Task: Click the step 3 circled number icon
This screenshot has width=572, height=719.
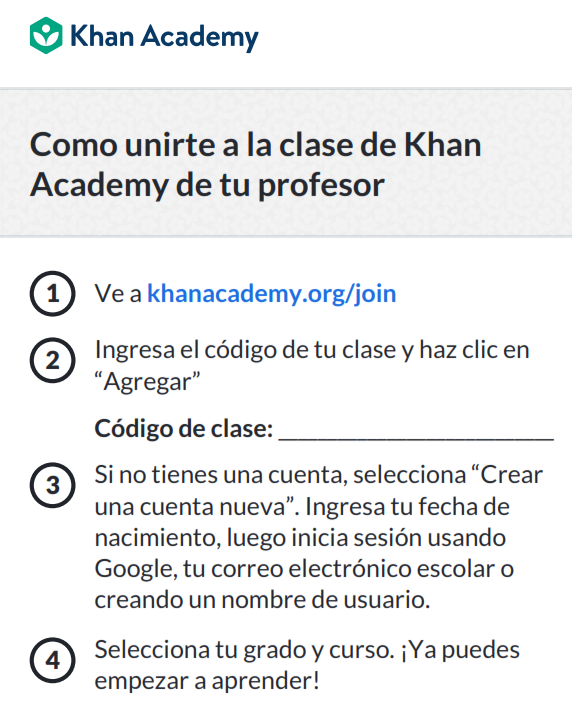Action: pyautogui.click(x=53, y=485)
